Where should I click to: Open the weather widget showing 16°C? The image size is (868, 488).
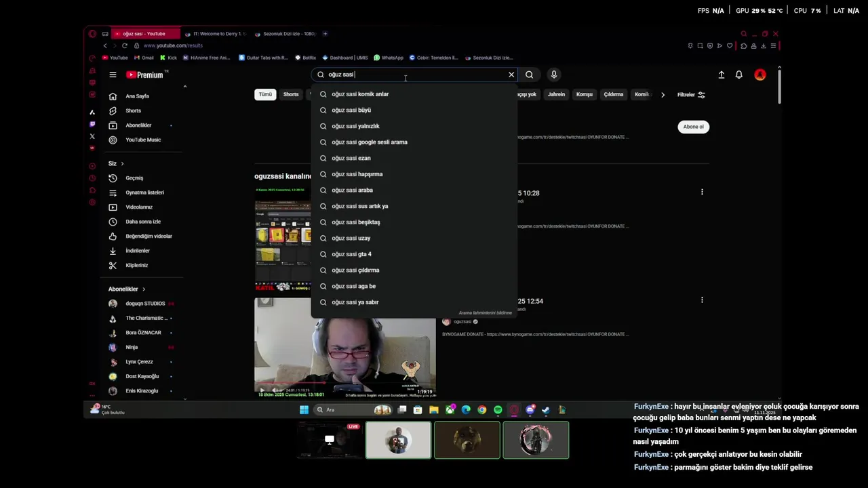point(109,409)
